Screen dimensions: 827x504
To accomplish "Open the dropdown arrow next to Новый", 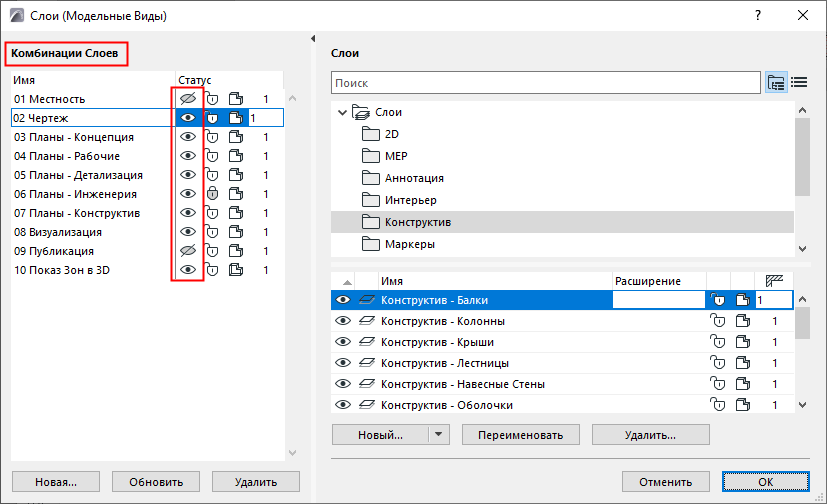I will coord(440,435).
